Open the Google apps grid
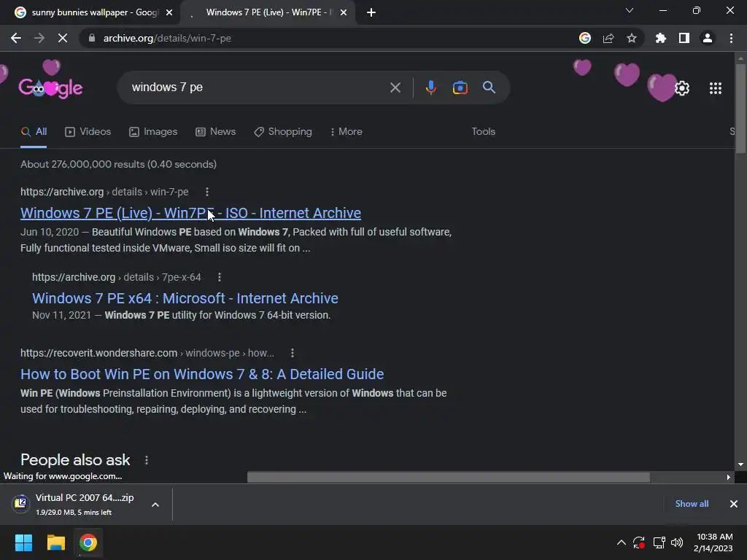The image size is (747, 560). [x=716, y=88]
